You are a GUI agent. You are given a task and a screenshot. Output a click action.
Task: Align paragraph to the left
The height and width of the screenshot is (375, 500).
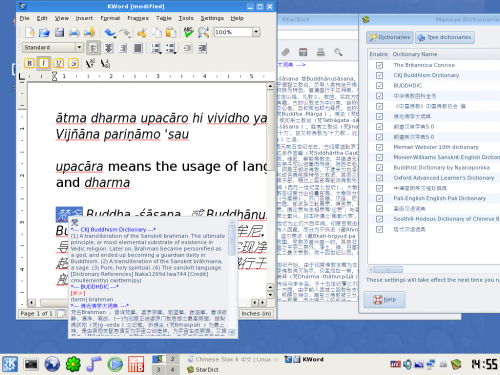[94, 48]
